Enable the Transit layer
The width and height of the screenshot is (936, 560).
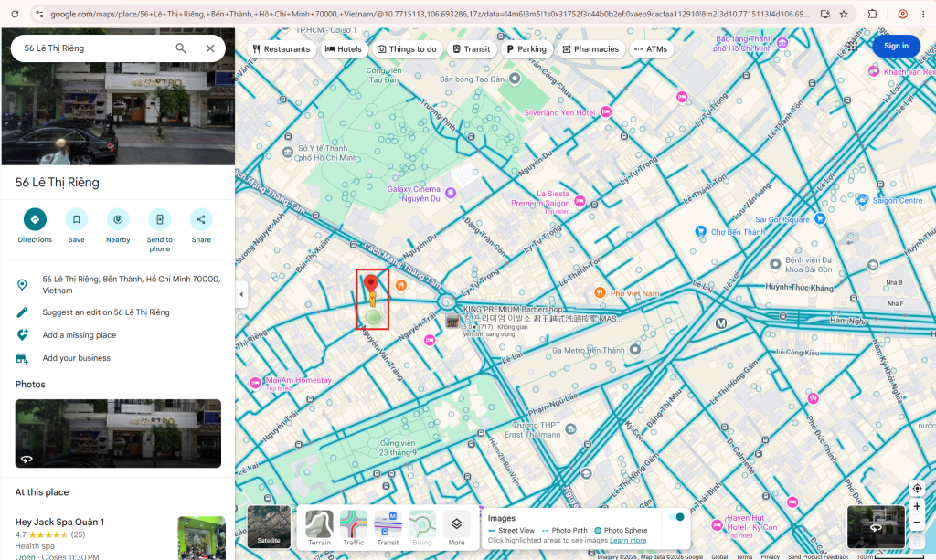(388, 527)
